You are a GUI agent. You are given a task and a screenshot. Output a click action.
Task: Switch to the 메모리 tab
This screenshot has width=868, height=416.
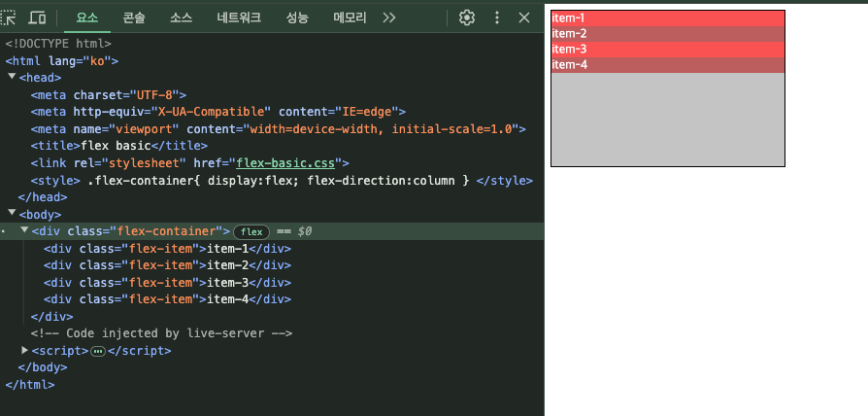coord(350,17)
